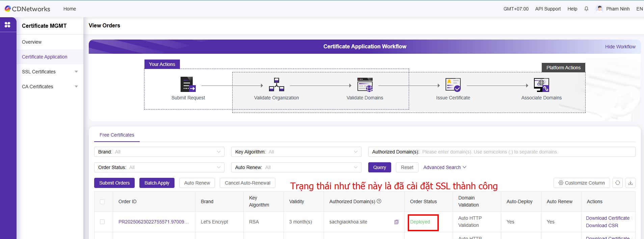
Task: Click the download export icon
Action: tap(630, 183)
